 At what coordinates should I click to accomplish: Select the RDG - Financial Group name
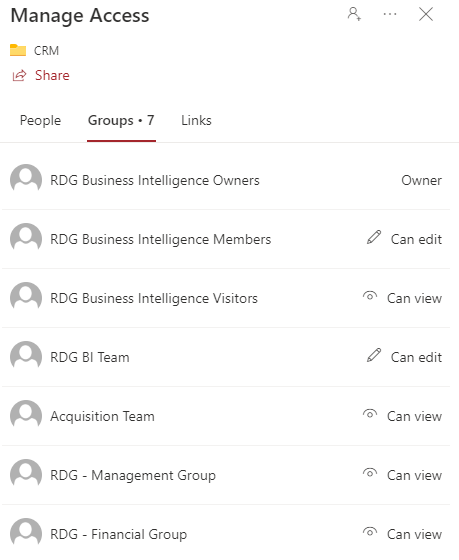coord(119,534)
